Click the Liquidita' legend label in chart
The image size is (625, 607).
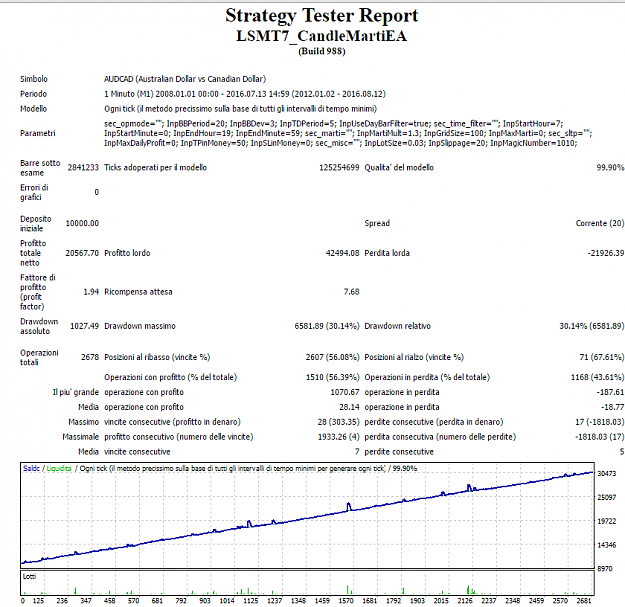point(59,468)
